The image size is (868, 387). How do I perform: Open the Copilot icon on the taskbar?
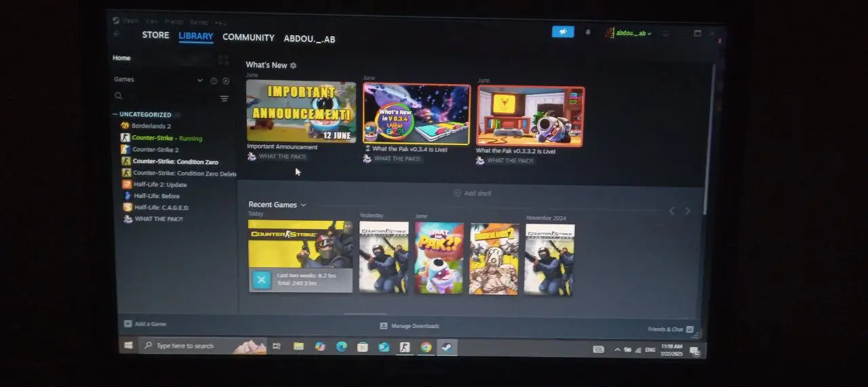click(x=320, y=346)
